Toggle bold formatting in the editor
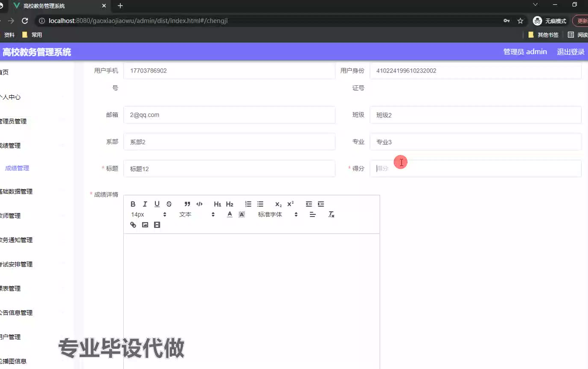588x369 pixels. tap(133, 204)
